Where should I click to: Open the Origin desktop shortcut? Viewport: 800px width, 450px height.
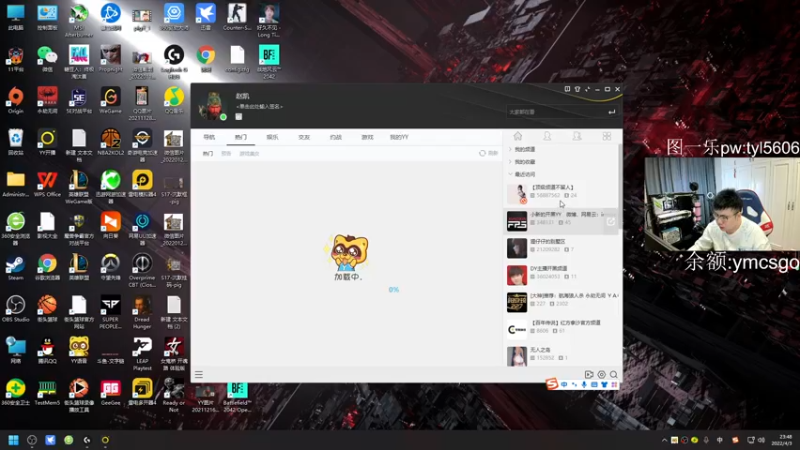[15, 101]
